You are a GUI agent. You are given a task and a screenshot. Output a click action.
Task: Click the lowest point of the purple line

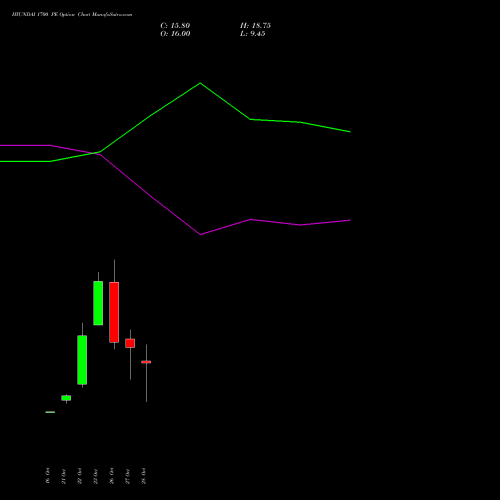tap(200, 234)
